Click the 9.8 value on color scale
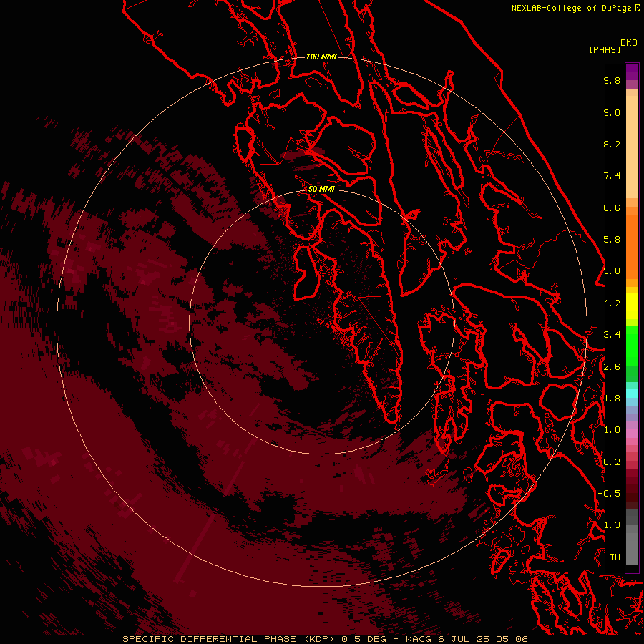This screenshot has width=644, height=644. (x=612, y=80)
